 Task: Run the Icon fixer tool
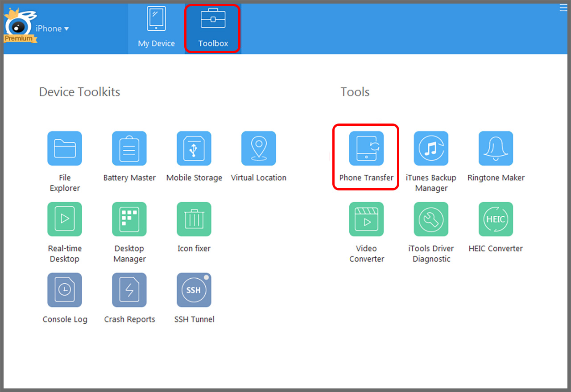(194, 219)
